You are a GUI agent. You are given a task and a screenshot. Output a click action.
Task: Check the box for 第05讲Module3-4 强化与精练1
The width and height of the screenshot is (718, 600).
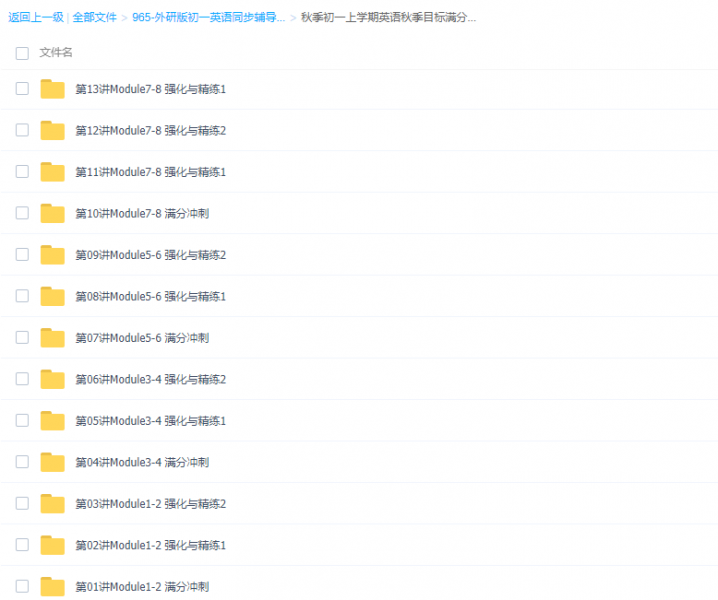click(22, 420)
